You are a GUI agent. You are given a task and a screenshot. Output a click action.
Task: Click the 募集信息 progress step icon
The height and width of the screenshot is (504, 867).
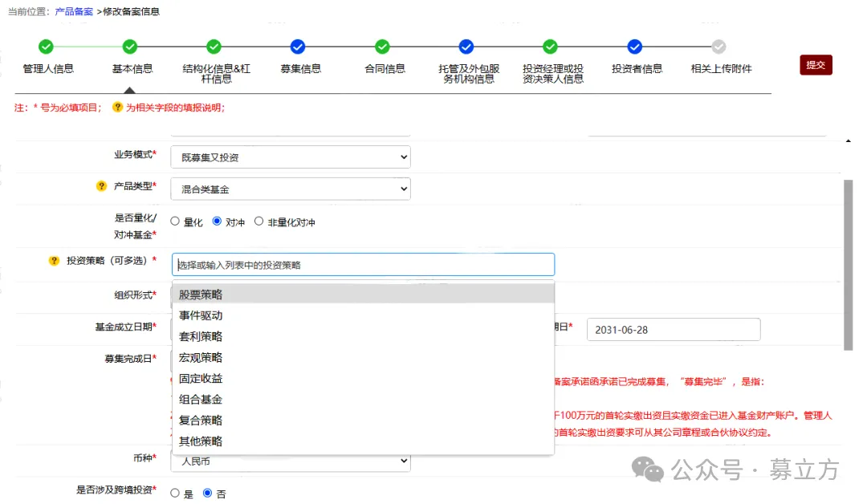click(x=298, y=47)
